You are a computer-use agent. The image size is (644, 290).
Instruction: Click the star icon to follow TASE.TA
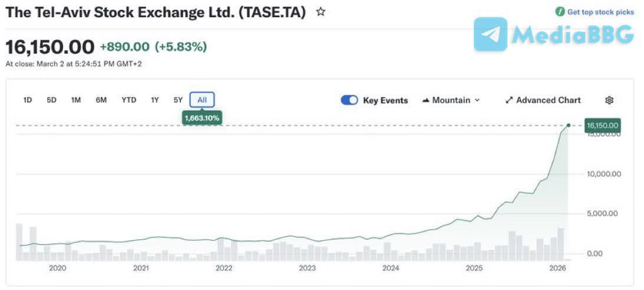click(x=321, y=12)
